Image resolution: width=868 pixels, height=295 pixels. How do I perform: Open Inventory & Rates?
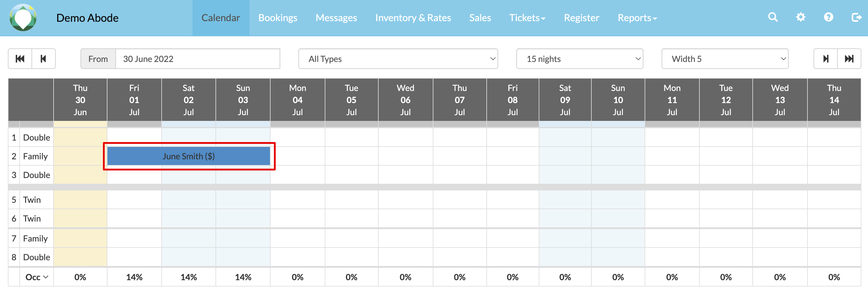tap(413, 18)
